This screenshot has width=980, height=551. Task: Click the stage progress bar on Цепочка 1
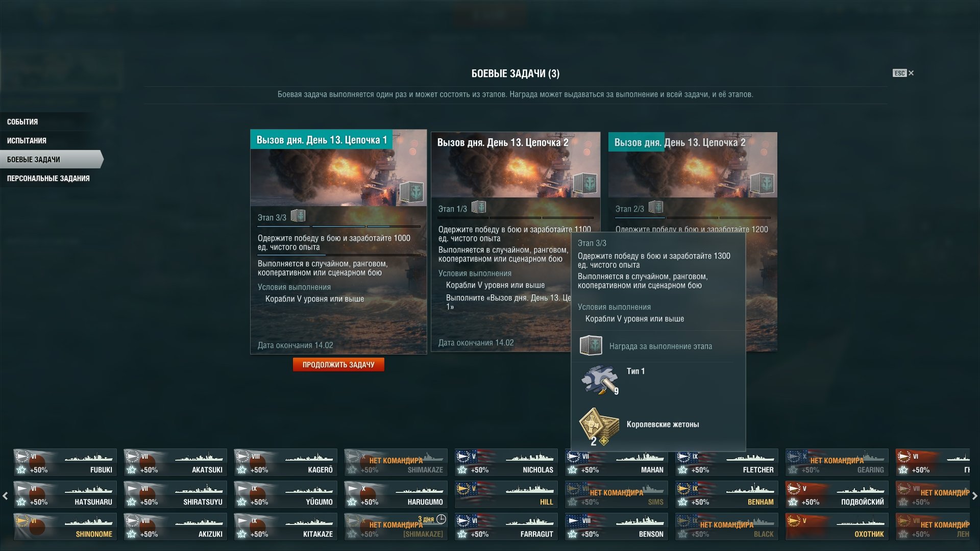(339, 226)
